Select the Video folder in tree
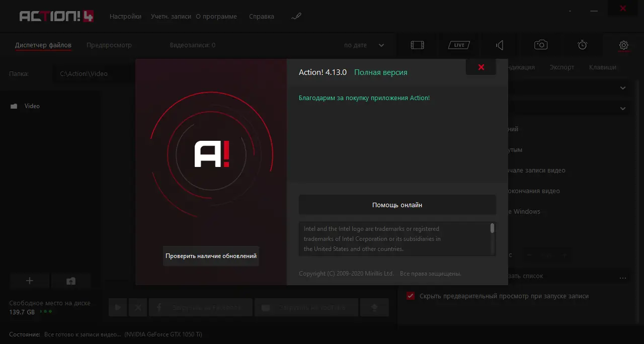644x344 pixels. (x=32, y=106)
